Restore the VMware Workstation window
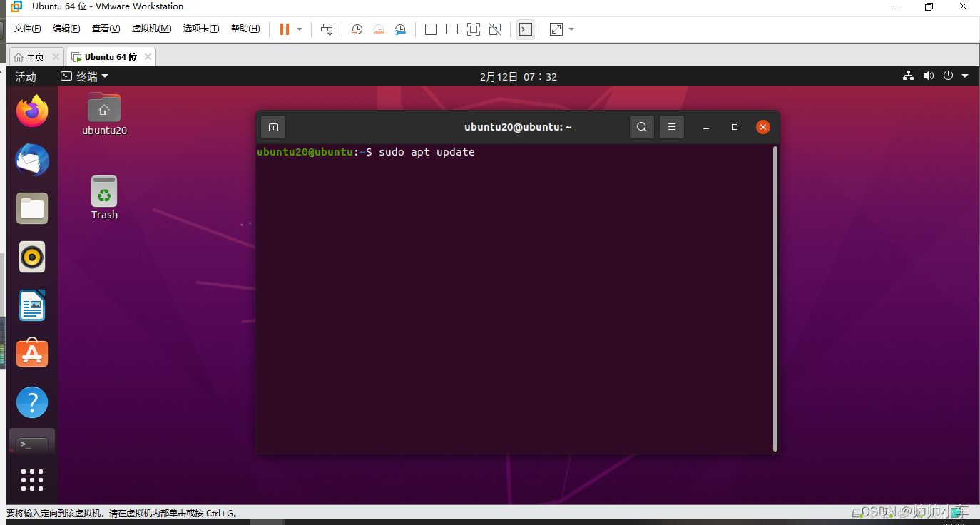The height and width of the screenshot is (525, 980). coord(929,6)
